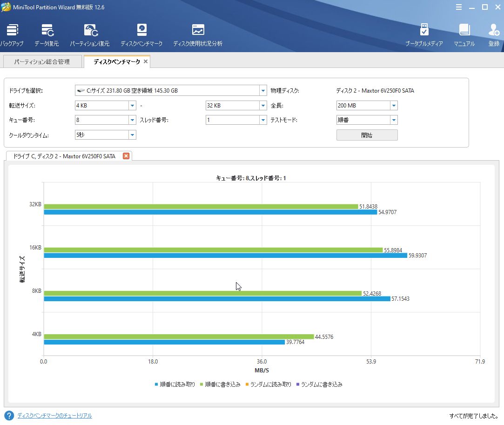
Task: Click the value 39.7764
Action: coord(296,342)
